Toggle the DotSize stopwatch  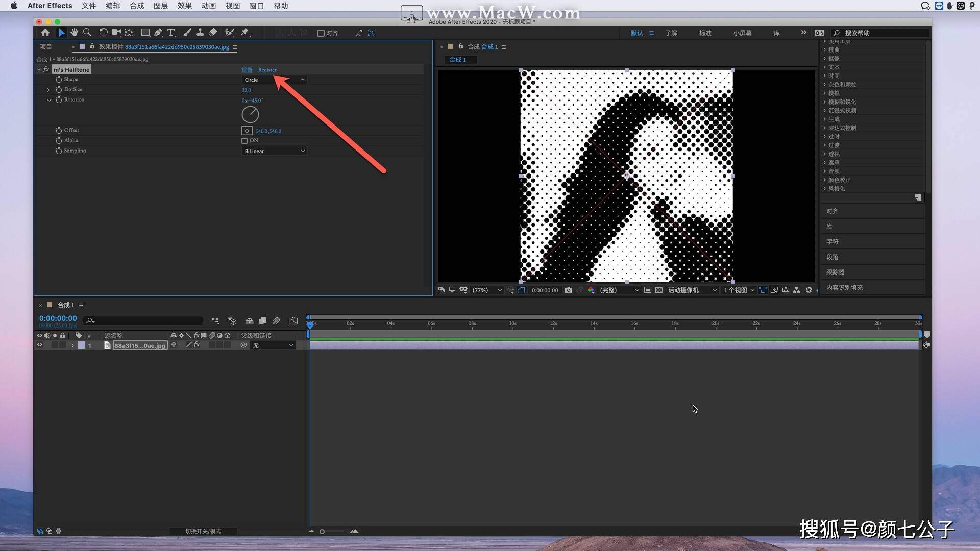tap(59, 90)
